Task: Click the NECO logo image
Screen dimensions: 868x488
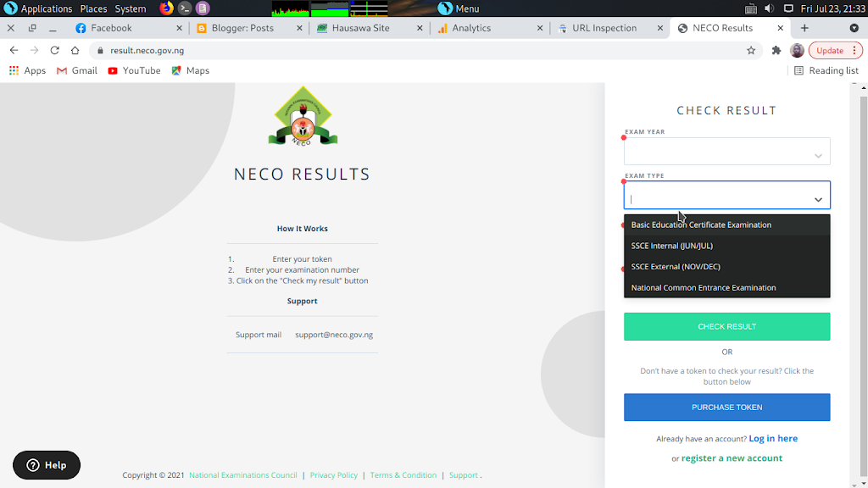Action: [303, 115]
